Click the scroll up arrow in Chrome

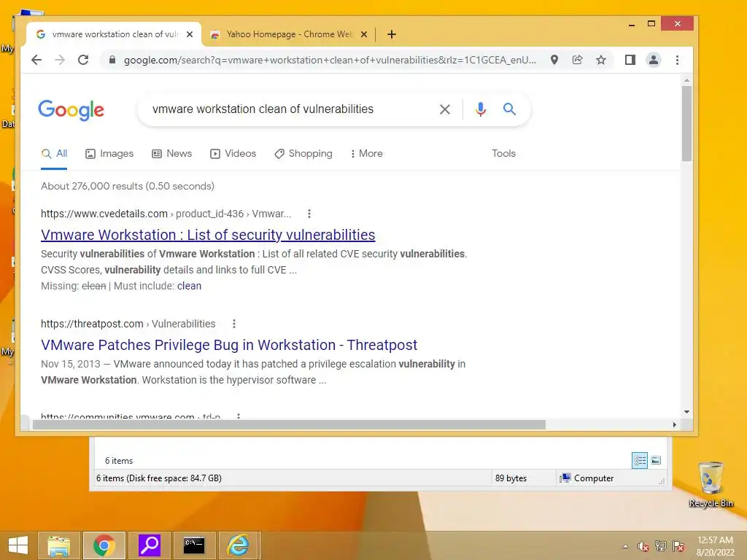[x=686, y=80]
